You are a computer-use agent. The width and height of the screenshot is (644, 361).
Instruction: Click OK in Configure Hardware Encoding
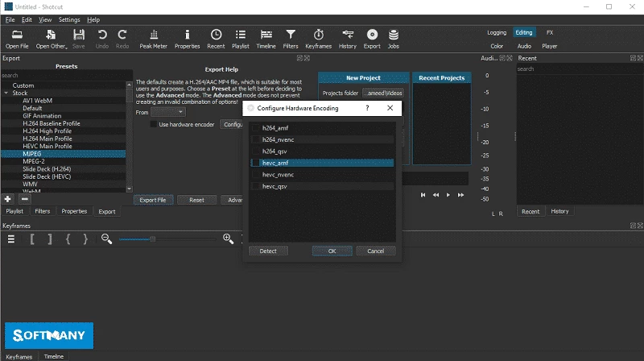(x=332, y=251)
